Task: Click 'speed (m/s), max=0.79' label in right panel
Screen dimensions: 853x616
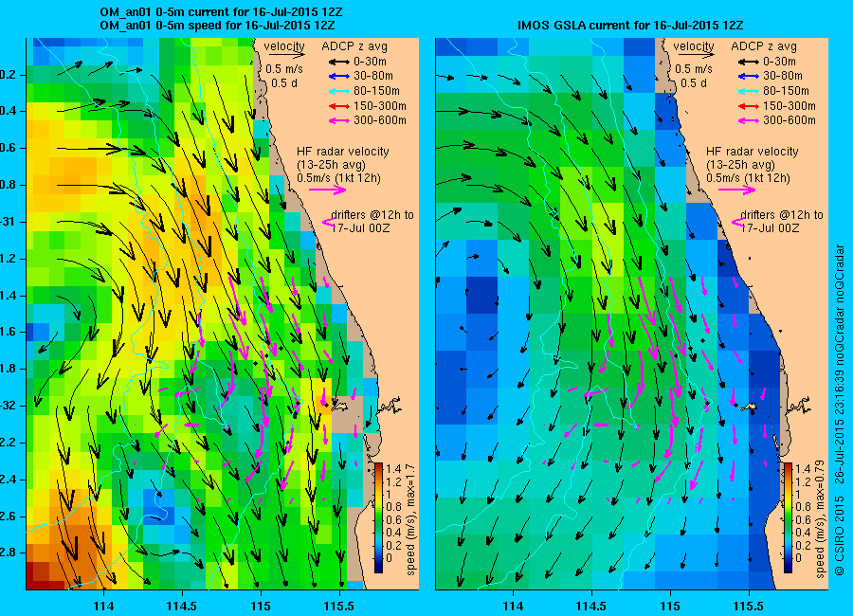Action: [x=821, y=519]
